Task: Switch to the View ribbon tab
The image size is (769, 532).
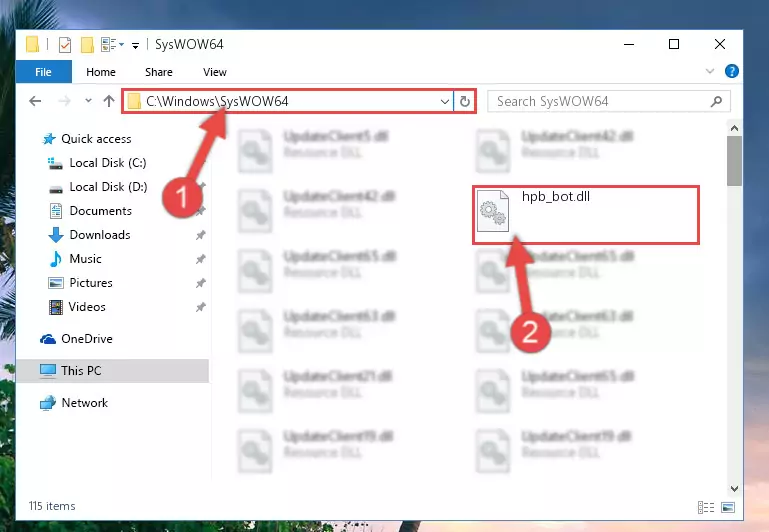Action: click(x=215, y=72)
